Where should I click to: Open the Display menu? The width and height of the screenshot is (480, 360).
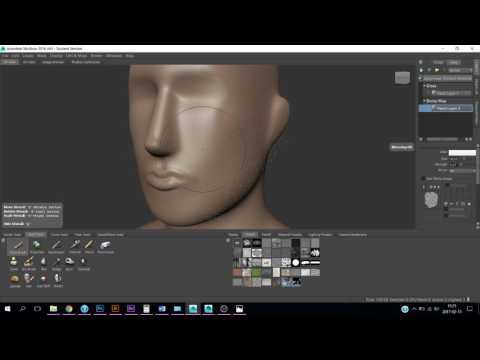point(56,56)
